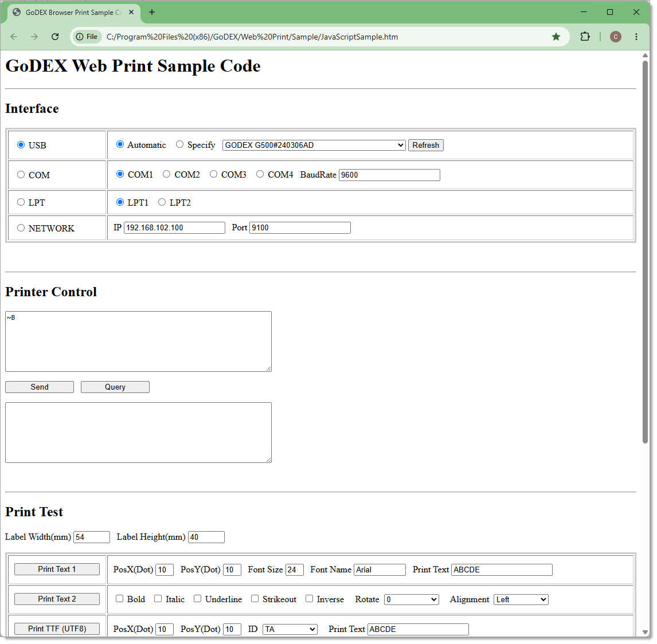
Task: Open the GODEX G500 printer dropdown
Action: tap(314, 145)
